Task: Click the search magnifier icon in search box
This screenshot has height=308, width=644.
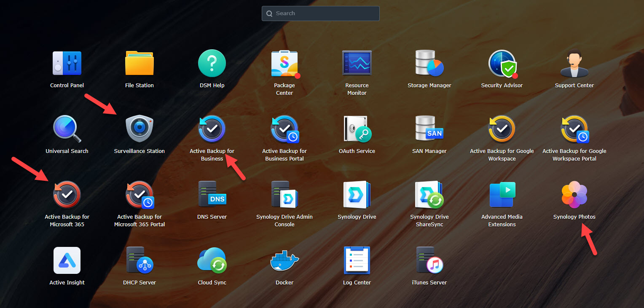Action: 269,13
